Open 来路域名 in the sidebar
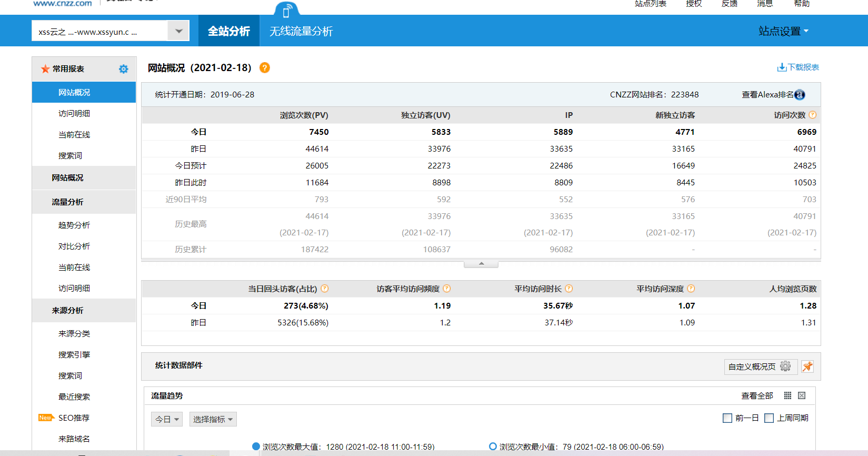This screenshot has height=456, width=868. tap(74, 439)
